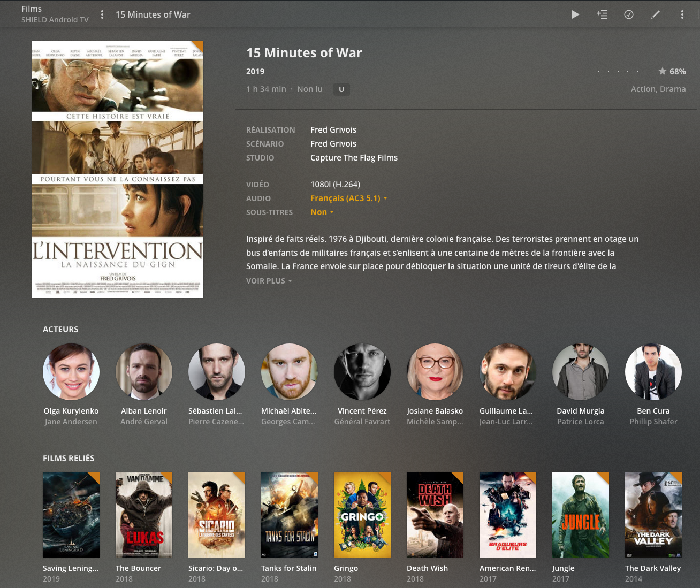Click the Vincent Pérez name label

[362, 411]
